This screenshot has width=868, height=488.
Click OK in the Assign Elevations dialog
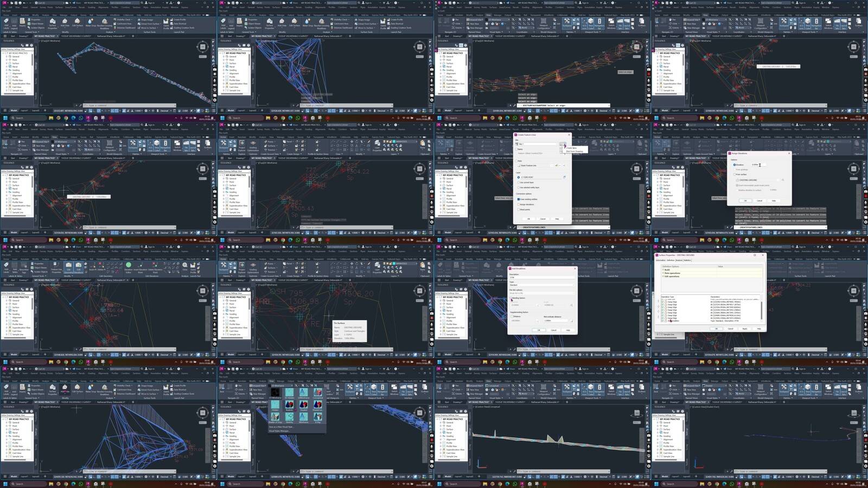(745, 201)
